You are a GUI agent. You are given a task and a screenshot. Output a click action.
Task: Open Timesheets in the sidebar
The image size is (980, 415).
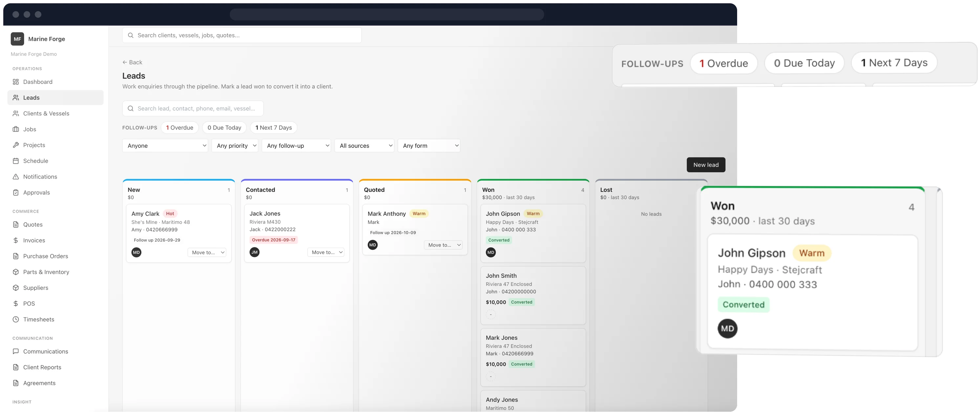(x=55, y=319)
